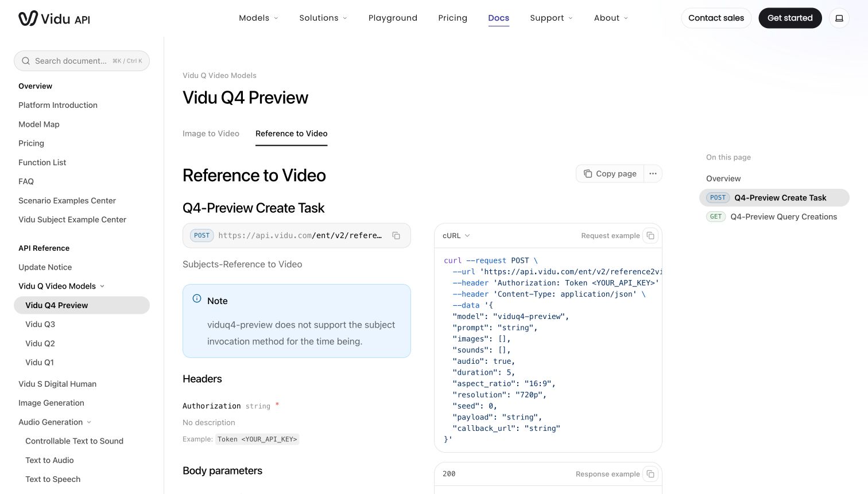
Task: Select the Reference to Video tab
Action: coord(291,134)
